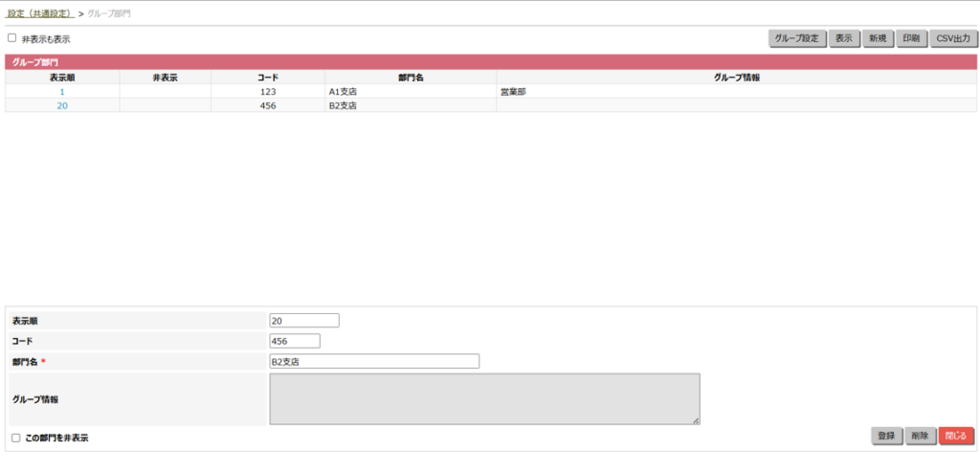Open the display order 1 row link
Image resolution: width=980 pixels, height=474 pixels.
click(x=62, y=92)
